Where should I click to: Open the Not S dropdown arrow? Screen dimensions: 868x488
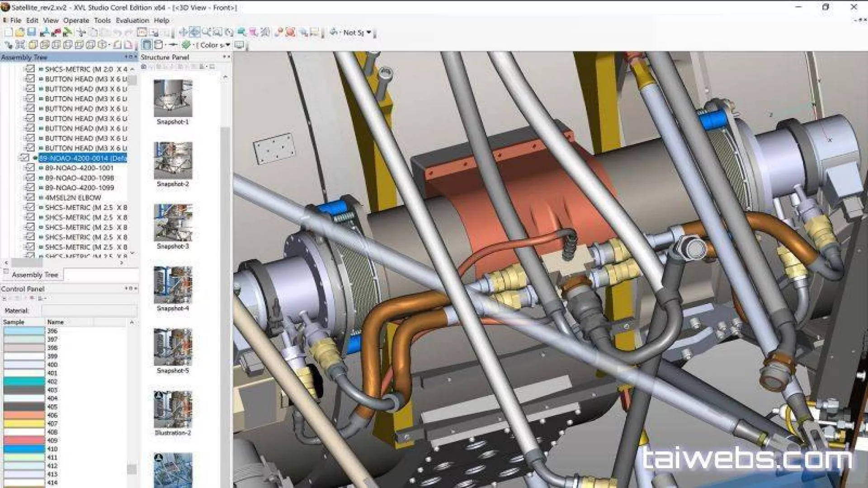coord(368,33)
